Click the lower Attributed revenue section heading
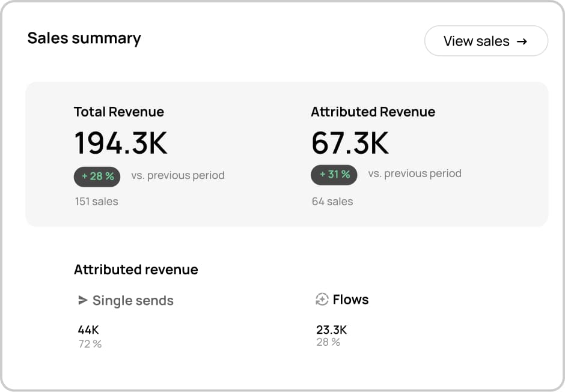Viewport: 565px width, 392px height. click(x=136, y=270)
